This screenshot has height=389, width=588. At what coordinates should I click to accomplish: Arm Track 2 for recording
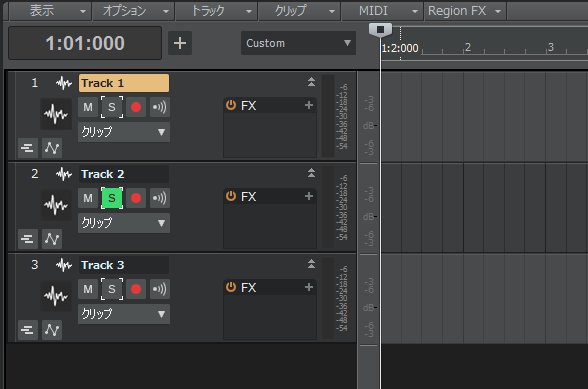136,198
